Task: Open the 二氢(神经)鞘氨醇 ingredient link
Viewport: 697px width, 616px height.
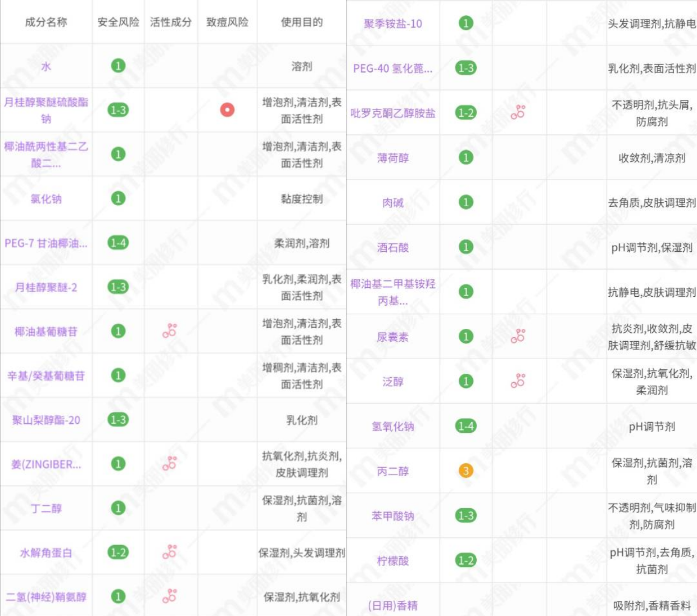Action: click(x=46, y=597)
